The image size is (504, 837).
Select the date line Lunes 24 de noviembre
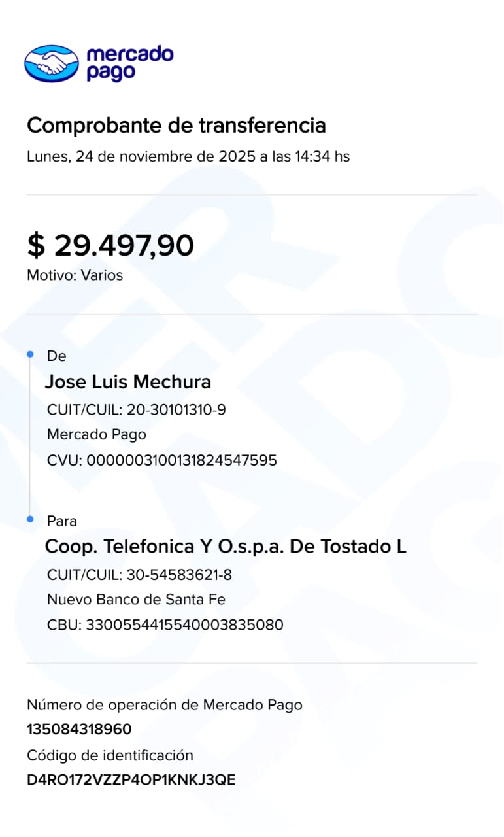[188, 157]
